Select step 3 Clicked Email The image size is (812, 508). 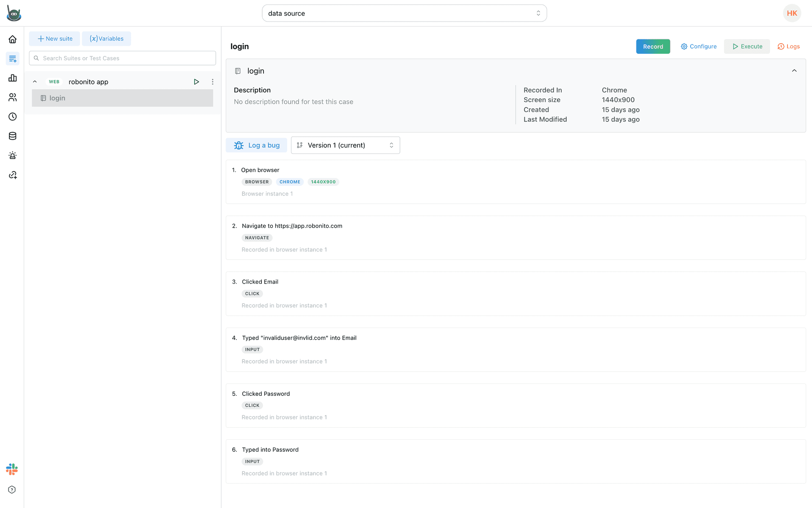tap(516, 294)
